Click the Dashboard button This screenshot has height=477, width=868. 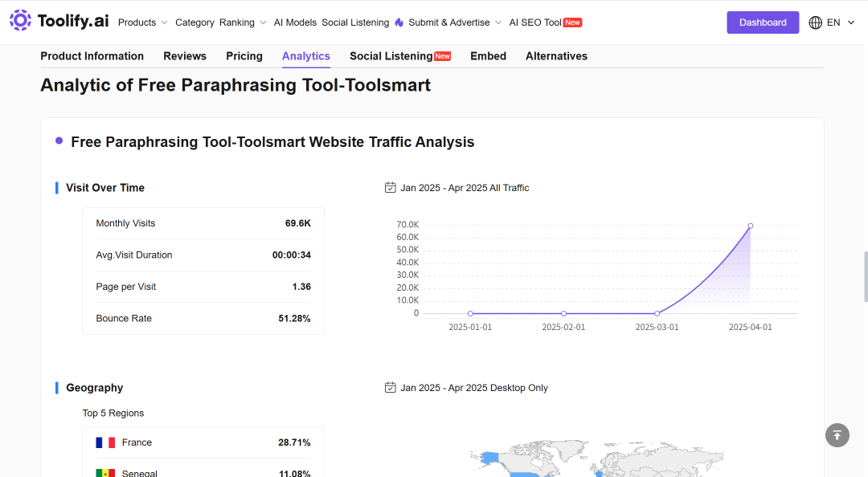[763, 22]
